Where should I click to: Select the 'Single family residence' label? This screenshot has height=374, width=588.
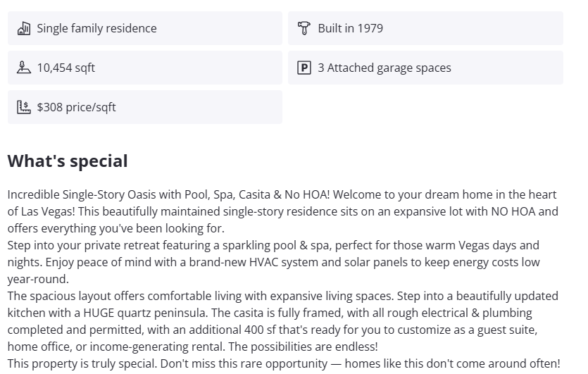coord(96,28)
